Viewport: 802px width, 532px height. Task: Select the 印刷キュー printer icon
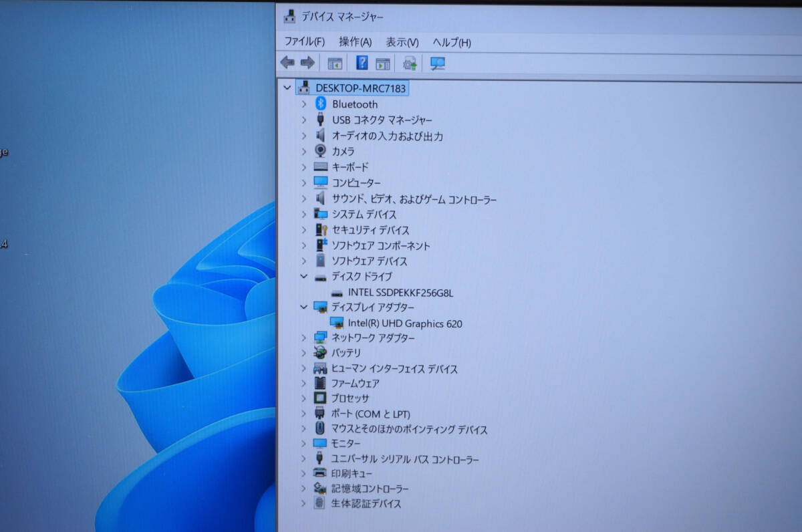[320, 473]
